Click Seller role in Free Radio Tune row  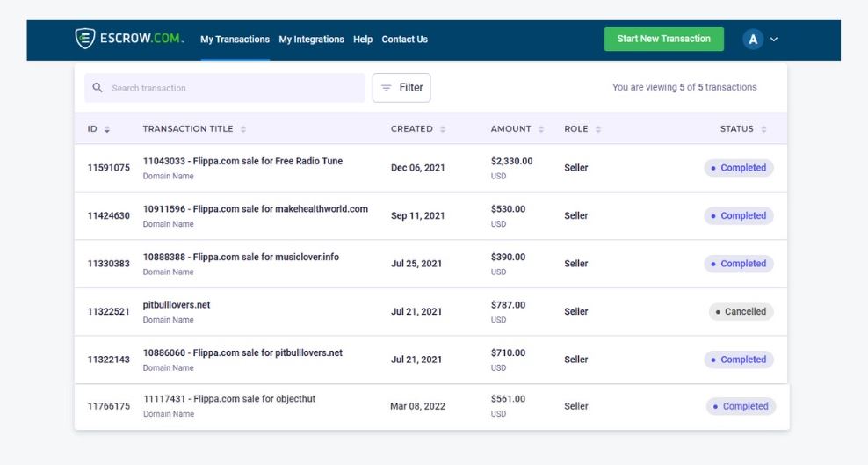click(x=576, y=168)
